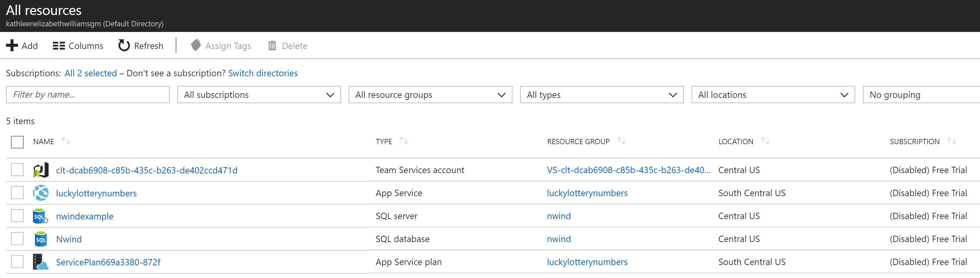This screenshot has height=278, width=980.
Task: Open the All locations dropdown
Action: 773,95
